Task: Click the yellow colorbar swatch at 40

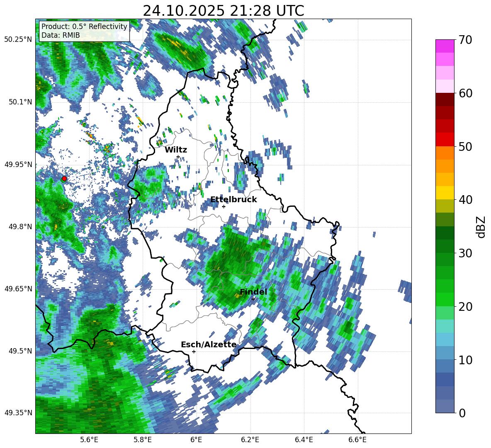Action: point(445,193)
